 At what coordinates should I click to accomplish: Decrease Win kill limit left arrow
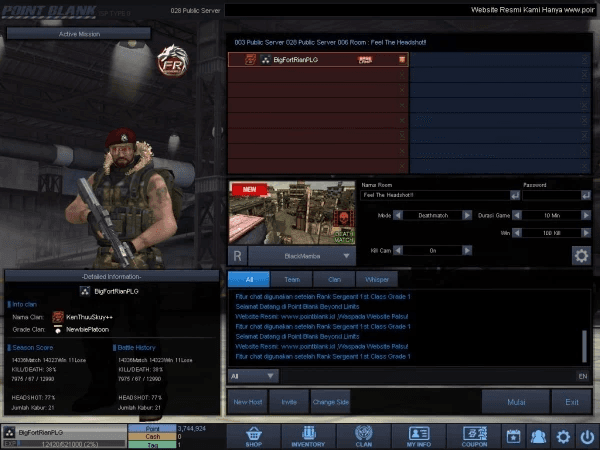[x=517, y=233]
